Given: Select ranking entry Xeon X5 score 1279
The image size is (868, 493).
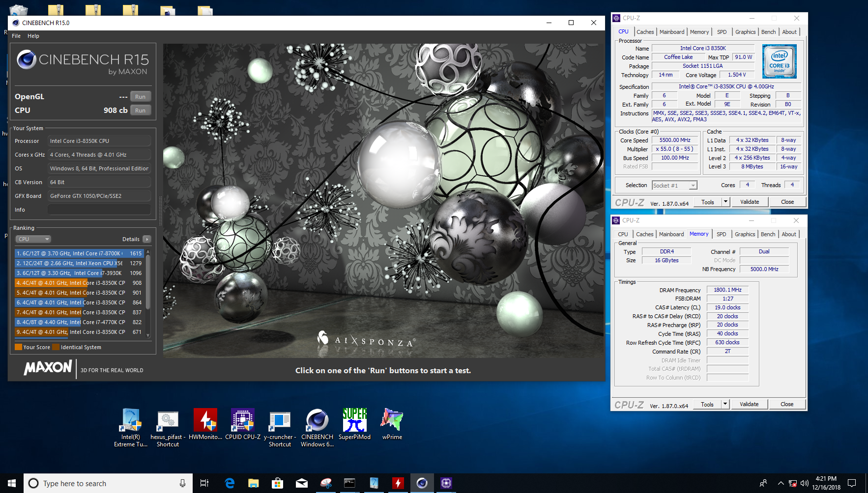Looking at the screenshot, I should pyautogui.click(x=79, y=263).
